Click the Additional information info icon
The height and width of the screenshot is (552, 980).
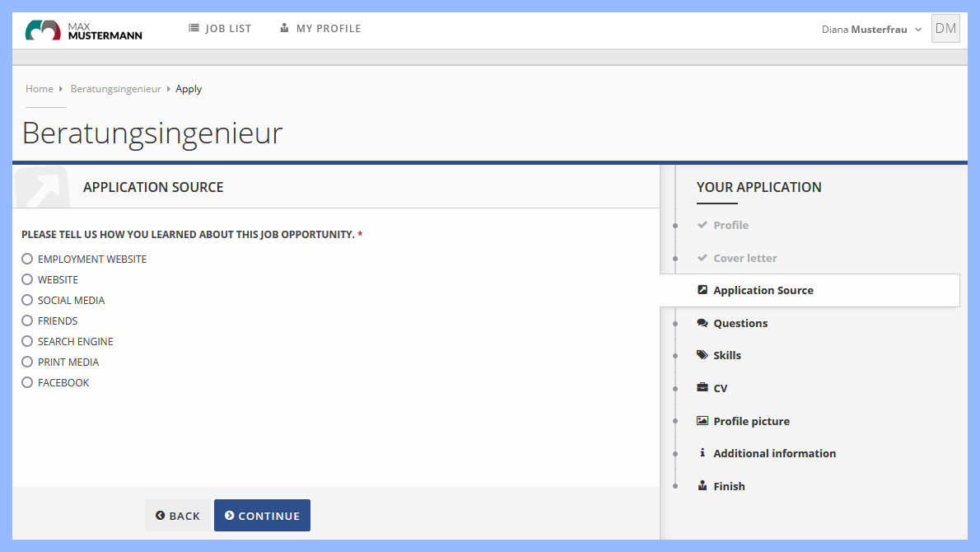coord(702,452)
